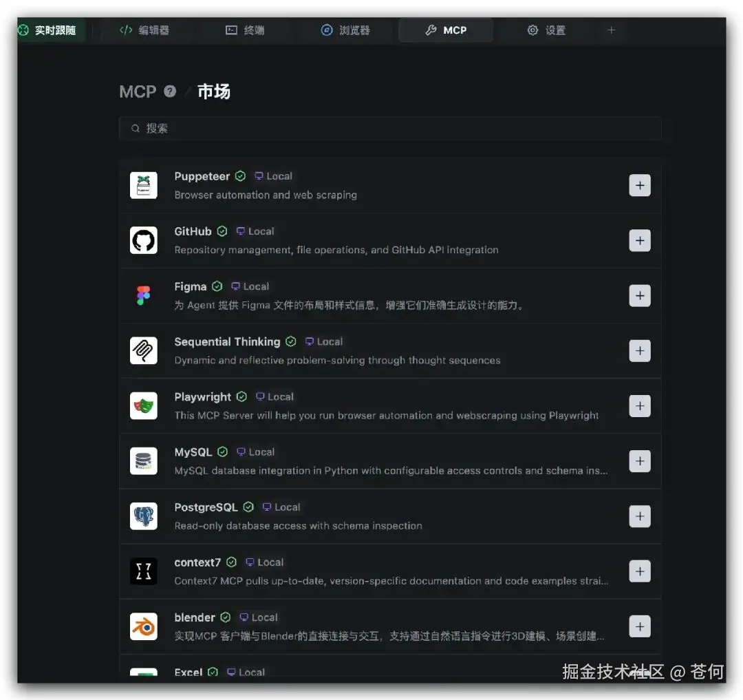This screenshot has width=743, height=700.
Task: Switch to the 浏览器 tab
Action: [345, 30]
